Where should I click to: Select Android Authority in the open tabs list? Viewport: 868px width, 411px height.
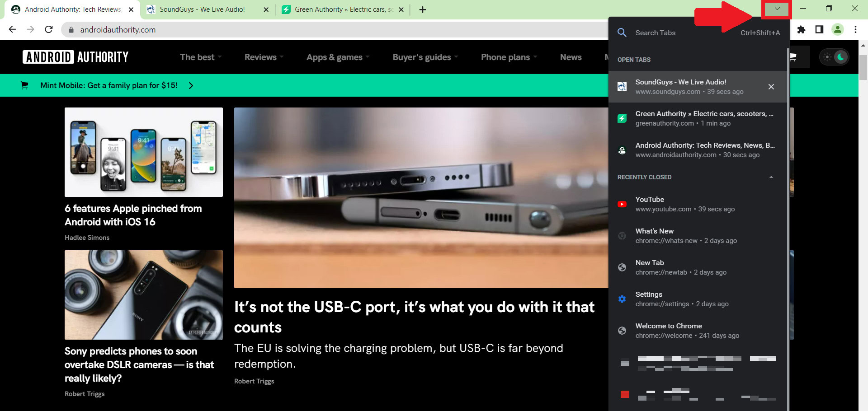point(698,150)
